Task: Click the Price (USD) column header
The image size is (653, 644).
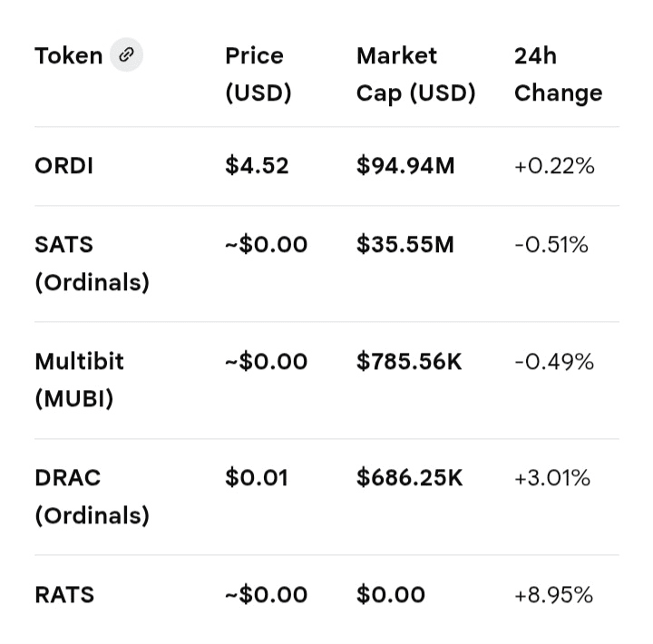Action: click(258, 74)
